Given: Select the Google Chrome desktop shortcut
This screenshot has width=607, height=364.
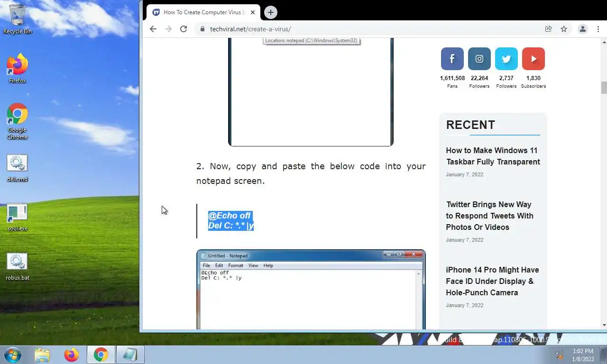Looking at the screenshot, I should (x=18, y=121).
